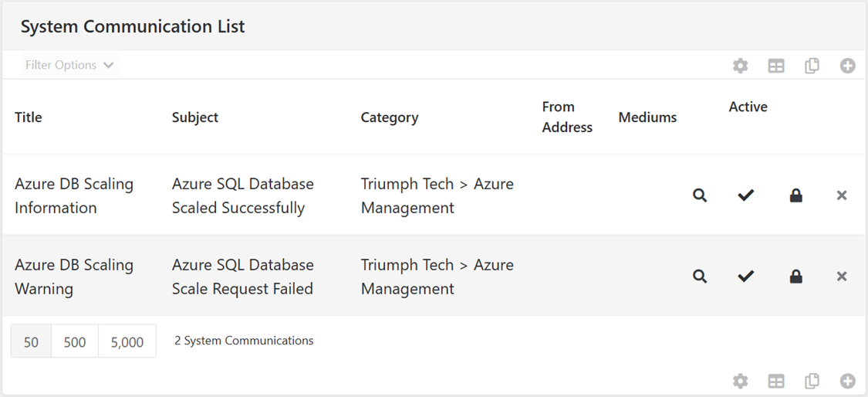Preview Azure DB Scaling Warning with magnifier

pos(700,277)
